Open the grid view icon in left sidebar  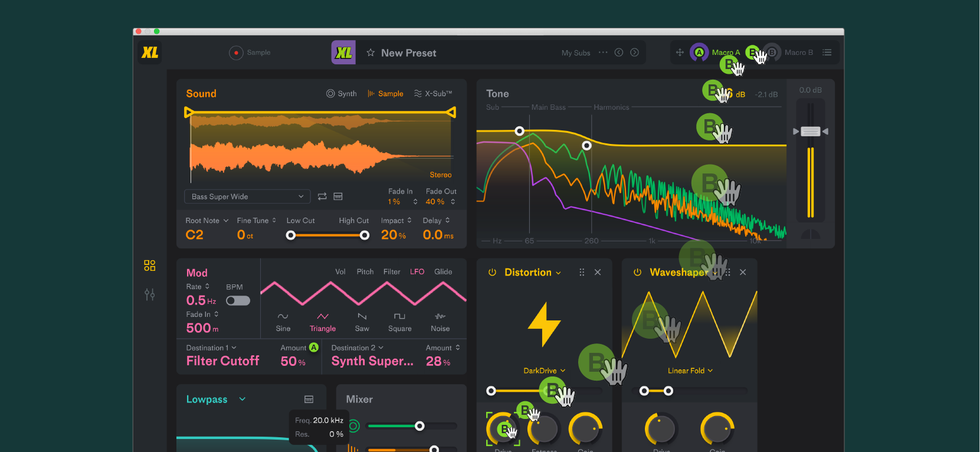pyautogui.click(x=150, y=266)
